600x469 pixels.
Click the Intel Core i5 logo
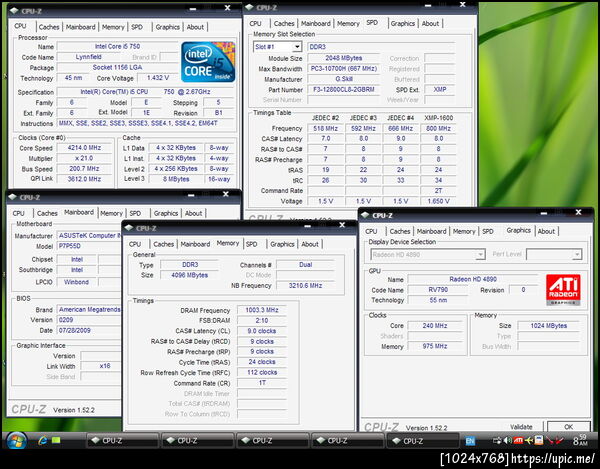(x=208, y=62)
